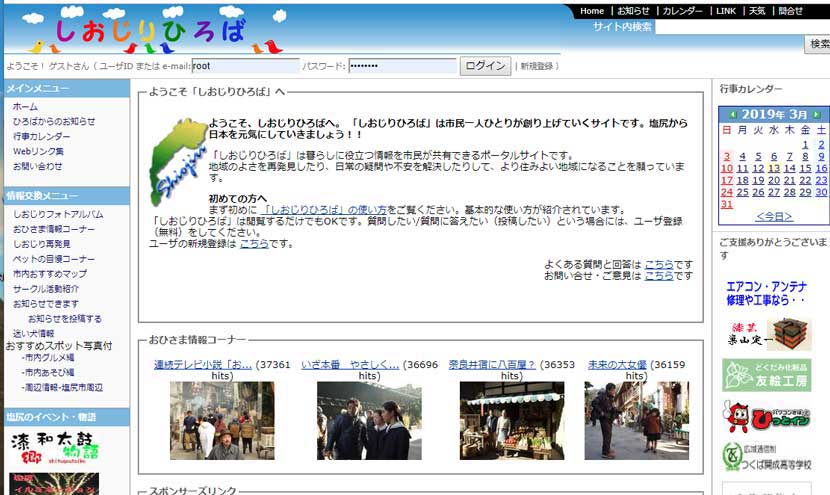The image size is (830, 495).
Task: Open しおじりフォトアルバム menu item
Action: click(x=58, y=214)
